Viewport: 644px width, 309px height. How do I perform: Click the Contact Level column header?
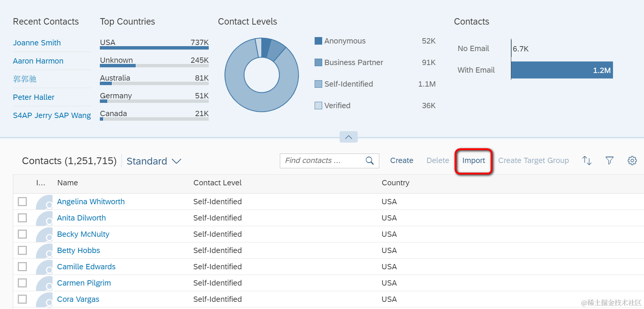click(x=217, y=183)
